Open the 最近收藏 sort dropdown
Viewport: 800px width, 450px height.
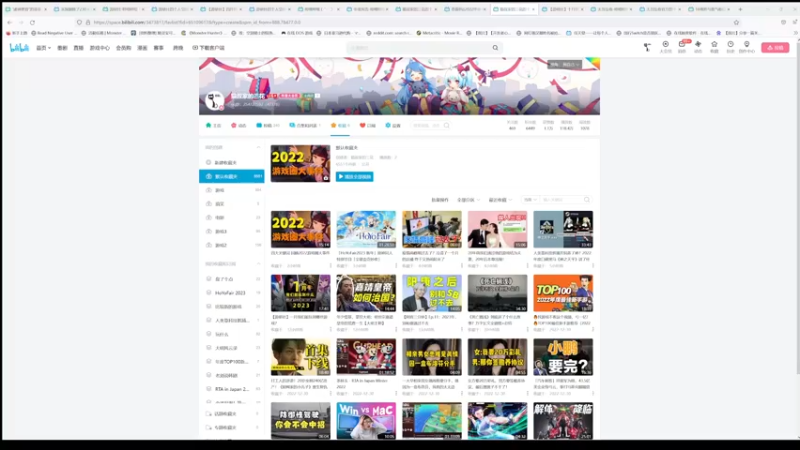[500, 200]
